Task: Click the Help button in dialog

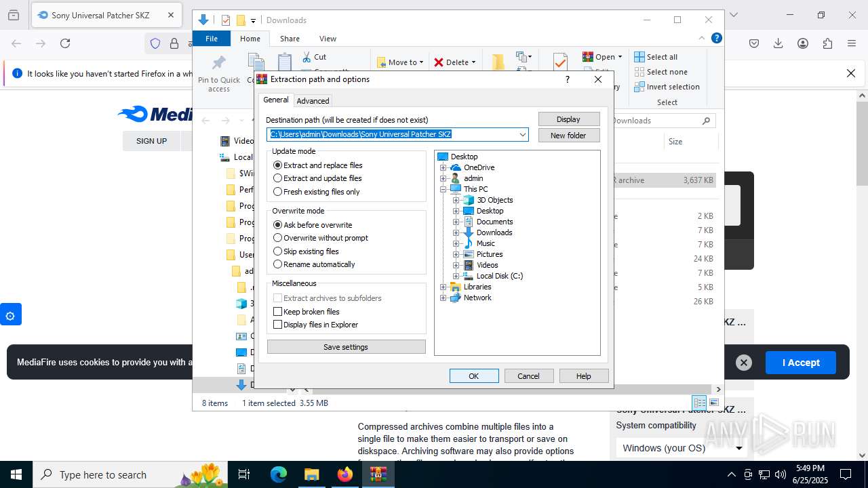Action: (x=584, y=376)
